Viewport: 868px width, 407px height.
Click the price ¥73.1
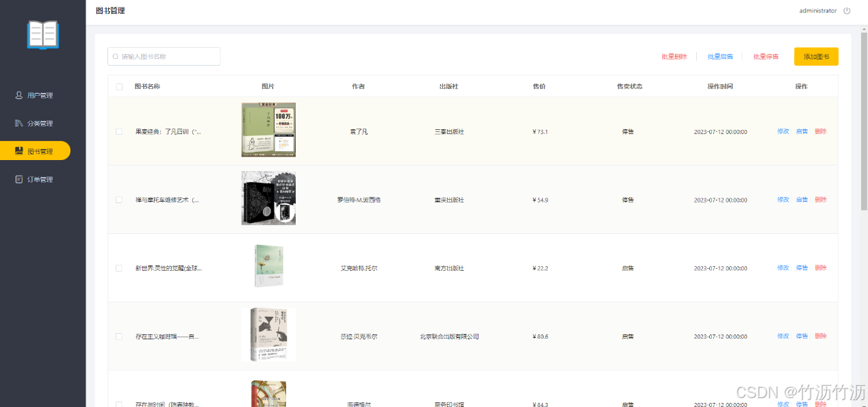pyautogui.click(x=540, y=131)
